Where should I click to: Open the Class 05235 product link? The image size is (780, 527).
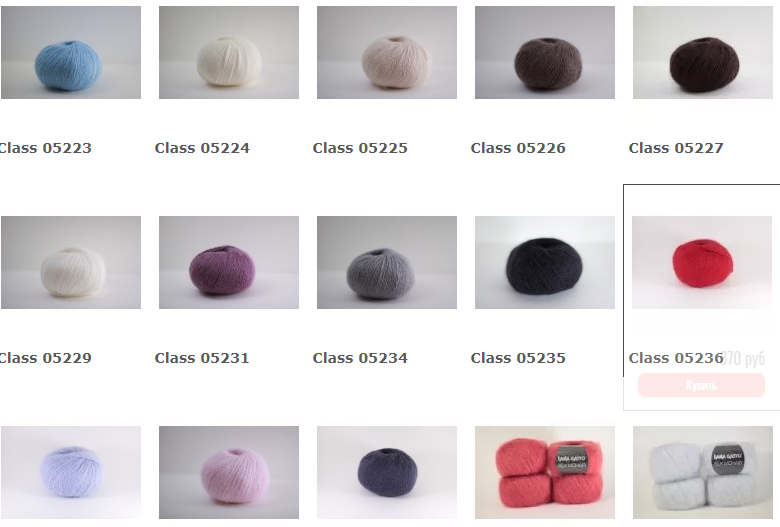(x=518, y=358)
